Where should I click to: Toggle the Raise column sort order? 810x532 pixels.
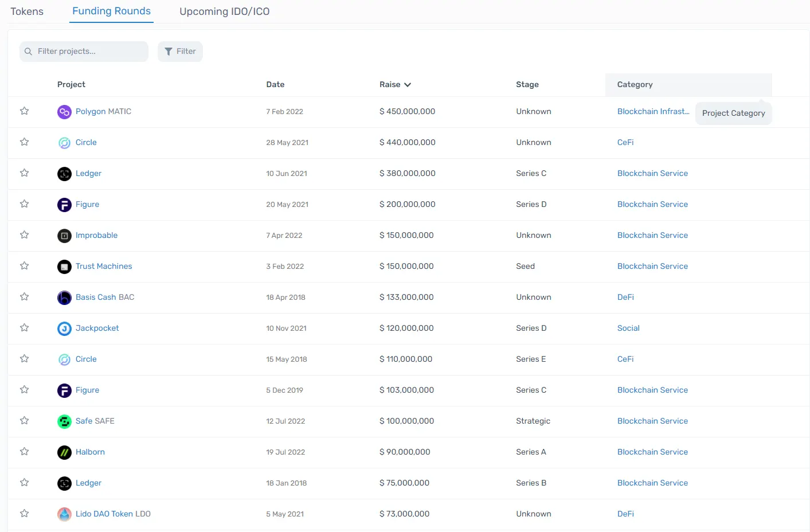click(395, 85)
